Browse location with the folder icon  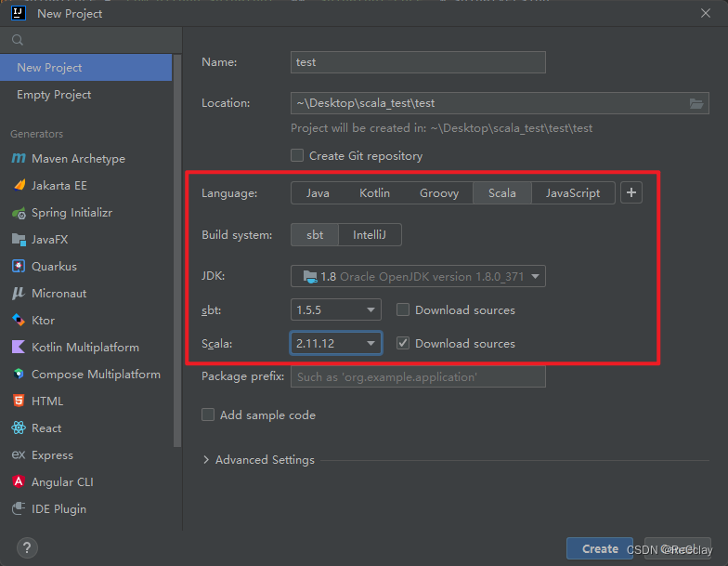[x=696, y=103]
